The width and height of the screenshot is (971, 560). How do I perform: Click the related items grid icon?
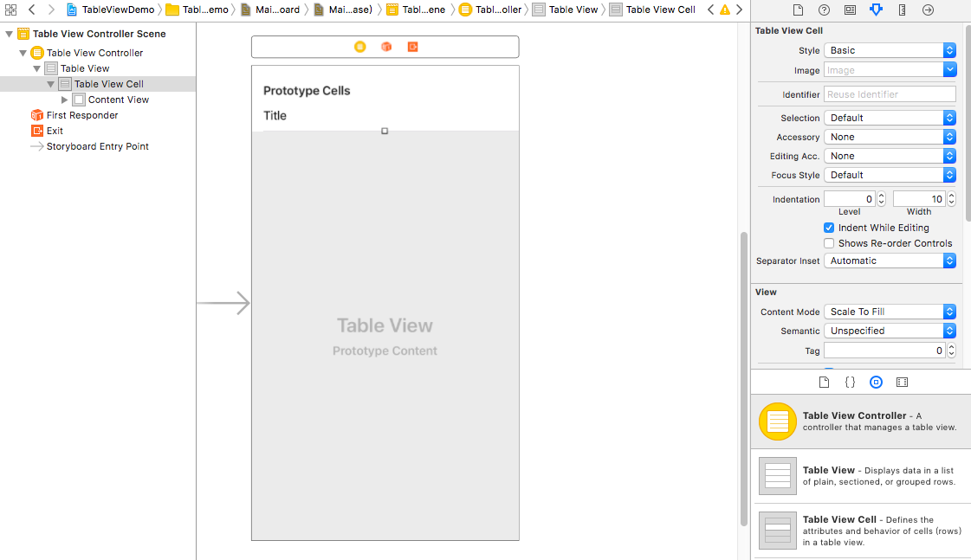point(11,10)
